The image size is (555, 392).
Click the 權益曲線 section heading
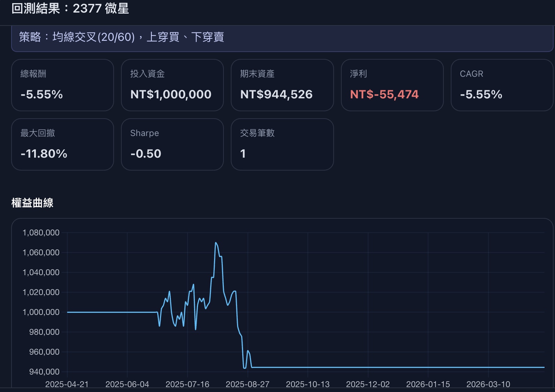(x=32, y=203)
